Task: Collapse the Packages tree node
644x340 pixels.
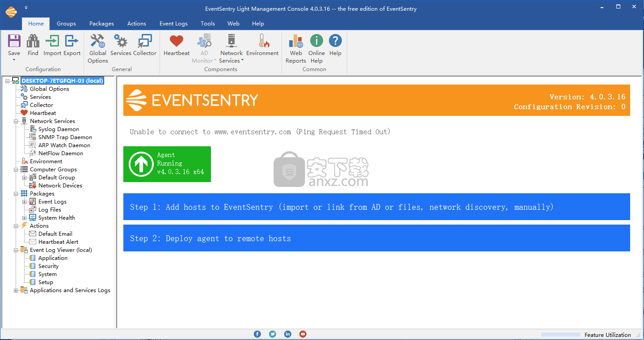Action: [16, 194]
